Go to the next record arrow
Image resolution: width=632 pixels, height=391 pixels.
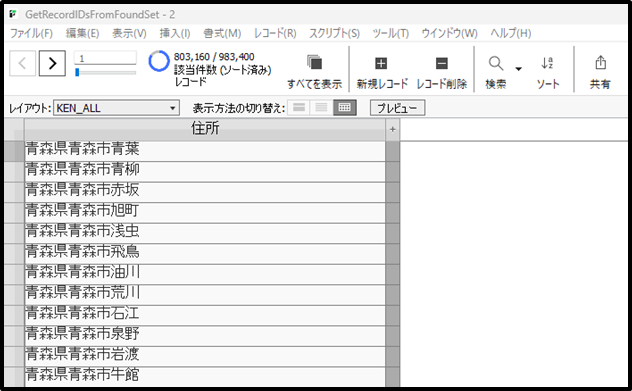pyautogui.click(x=52, y=63)
